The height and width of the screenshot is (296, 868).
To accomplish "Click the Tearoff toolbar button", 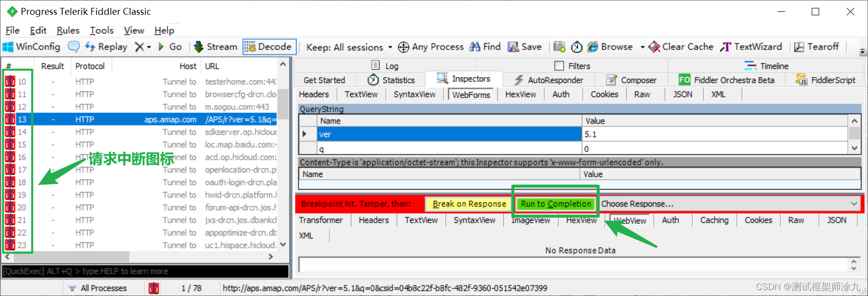I will (x=816, y=47).
